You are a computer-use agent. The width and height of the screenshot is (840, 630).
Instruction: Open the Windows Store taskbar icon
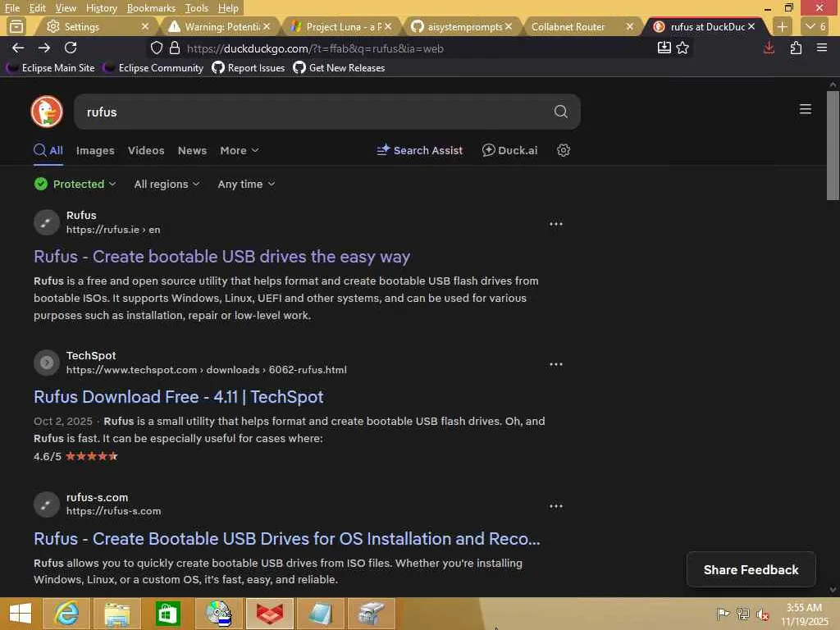[x=167, y=614]
